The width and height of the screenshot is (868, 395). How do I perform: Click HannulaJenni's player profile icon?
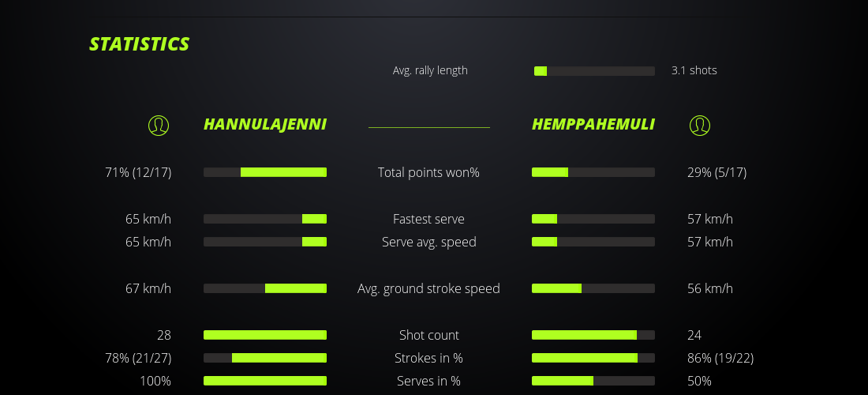click(x=159, y=125)
